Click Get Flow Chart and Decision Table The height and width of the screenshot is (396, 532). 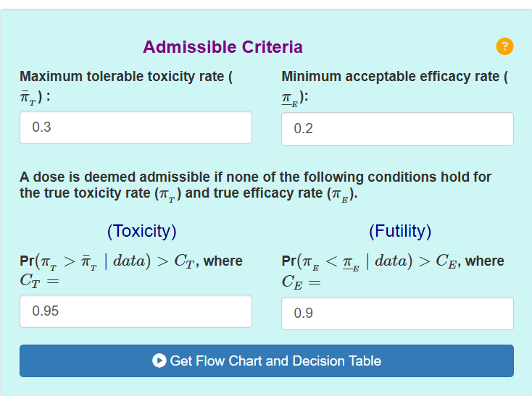point(267,361)
